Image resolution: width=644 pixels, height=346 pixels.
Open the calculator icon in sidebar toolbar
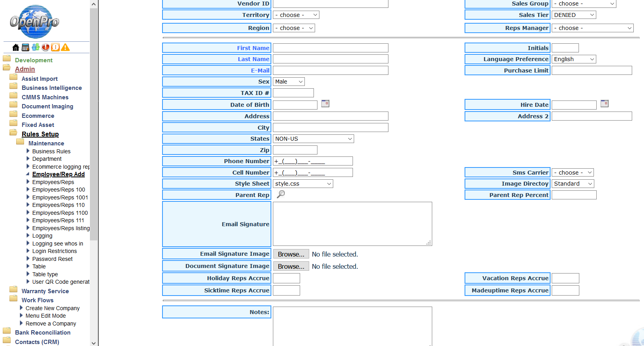coord(25,48)
